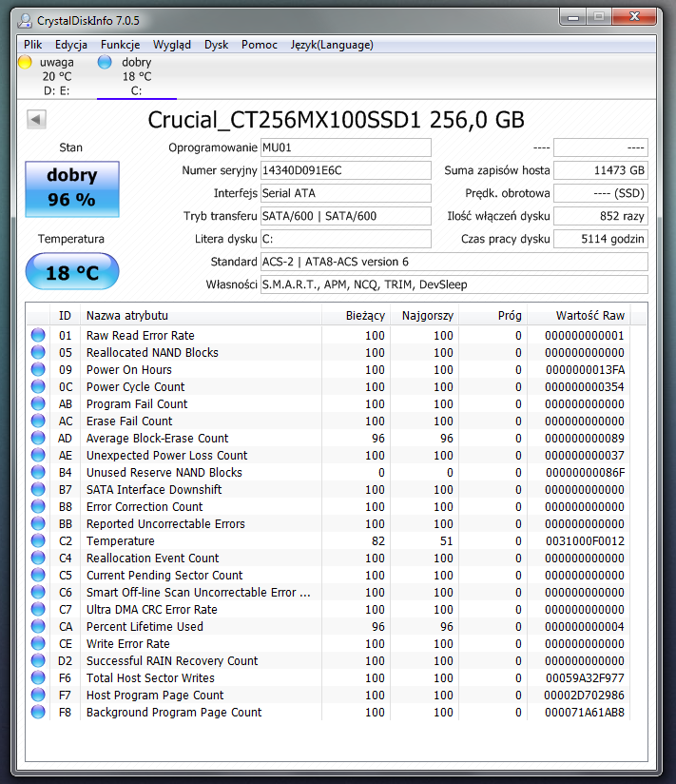Click the ID column header
The height and width of the screenshot is (784, 676).
(65, 316)
